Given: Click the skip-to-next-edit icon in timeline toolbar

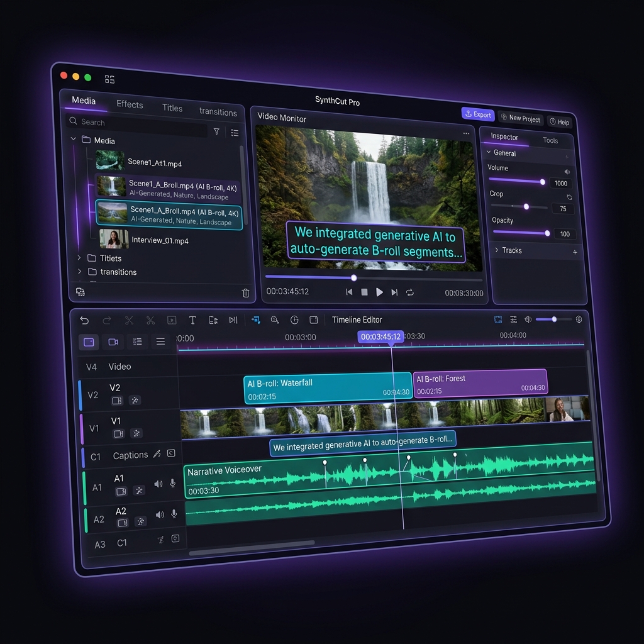Looking at the screenshot, I should (x=233, y=320).
